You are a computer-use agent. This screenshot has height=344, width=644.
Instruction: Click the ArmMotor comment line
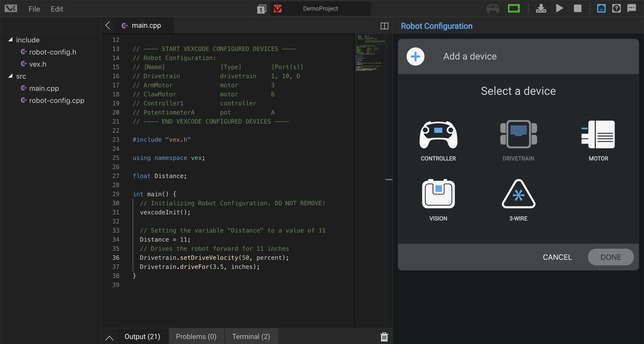point(203,85)
